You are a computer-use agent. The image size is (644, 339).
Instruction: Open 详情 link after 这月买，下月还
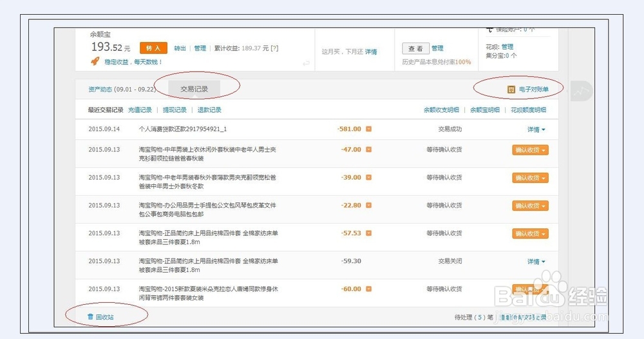click(371, 52)
